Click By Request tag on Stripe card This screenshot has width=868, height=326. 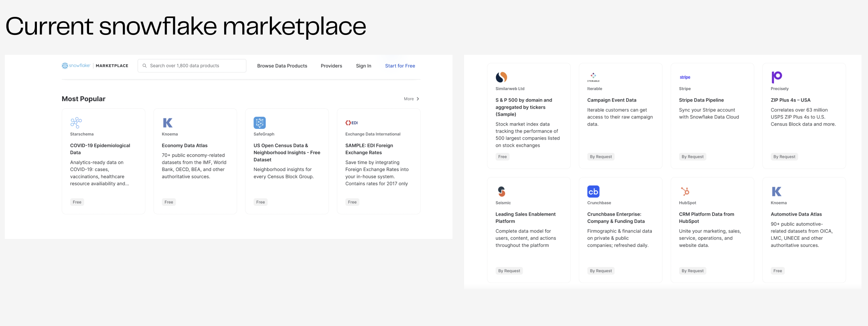pos(692,157)
